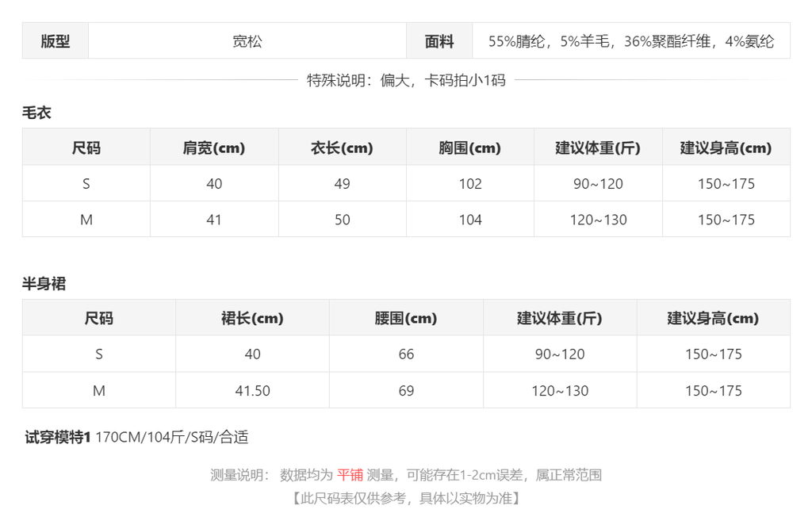Click the 此尺码表仅供参考 disclaimer text
The width and height of the screenshot is (812, 517).
point(406,498)
